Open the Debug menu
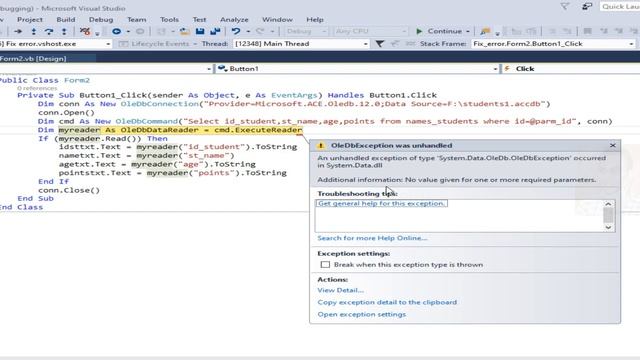The image size is (640, 360). point(101,20)
